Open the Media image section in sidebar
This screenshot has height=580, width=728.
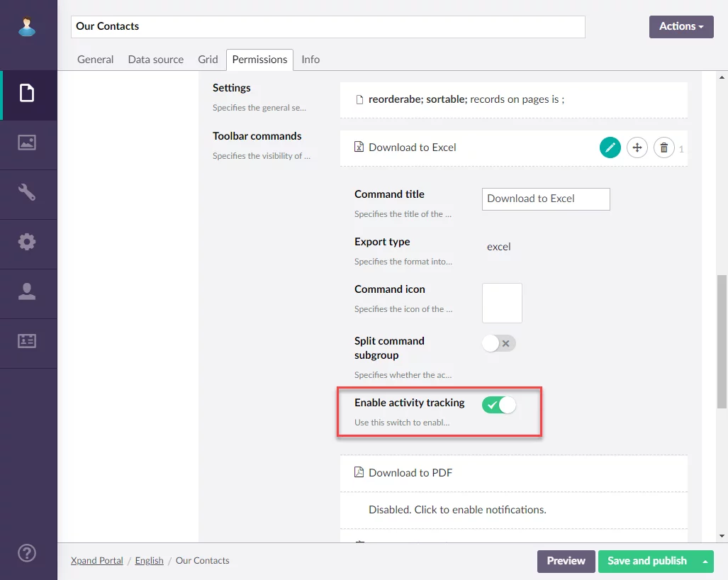pyautogui.click(x=28, y=143)
